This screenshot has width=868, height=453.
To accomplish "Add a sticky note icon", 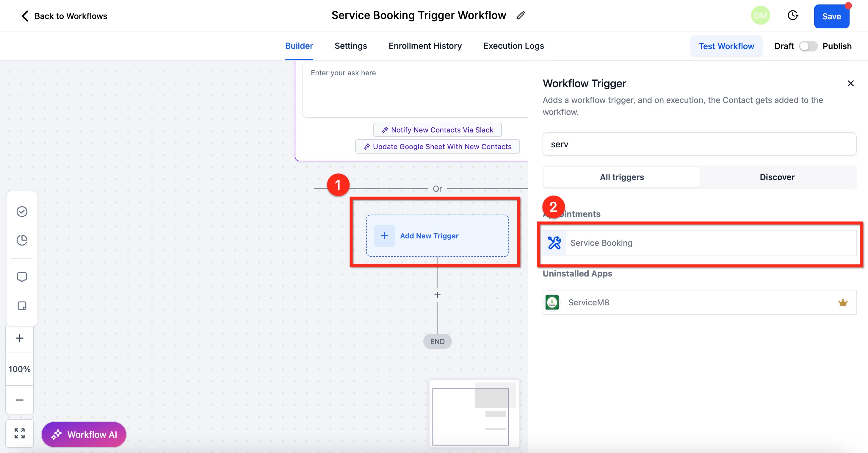I will click(x=22, y=306).
